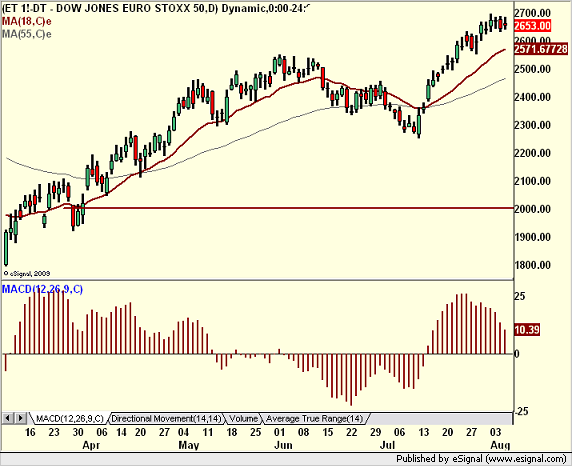The height and width of the screenshot is (466, 572).
Task: Click the Published by eSignal footer text
Action: click(481, 459)
